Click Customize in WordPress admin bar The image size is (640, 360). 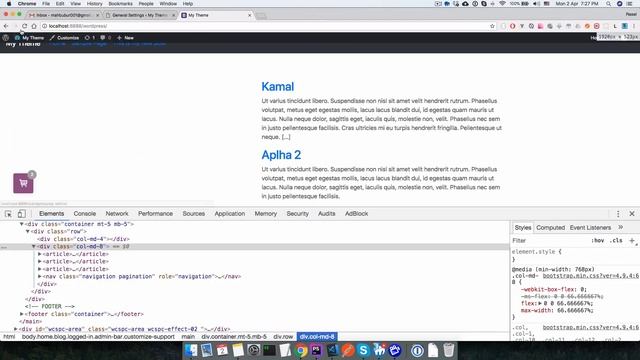tap(64, 38)
